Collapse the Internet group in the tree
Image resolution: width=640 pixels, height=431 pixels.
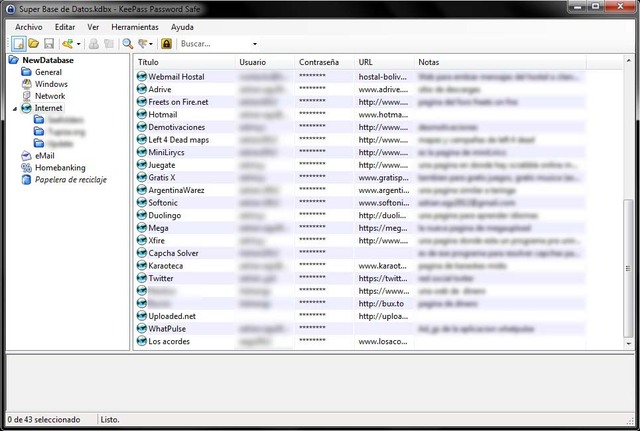click(15, 109)
